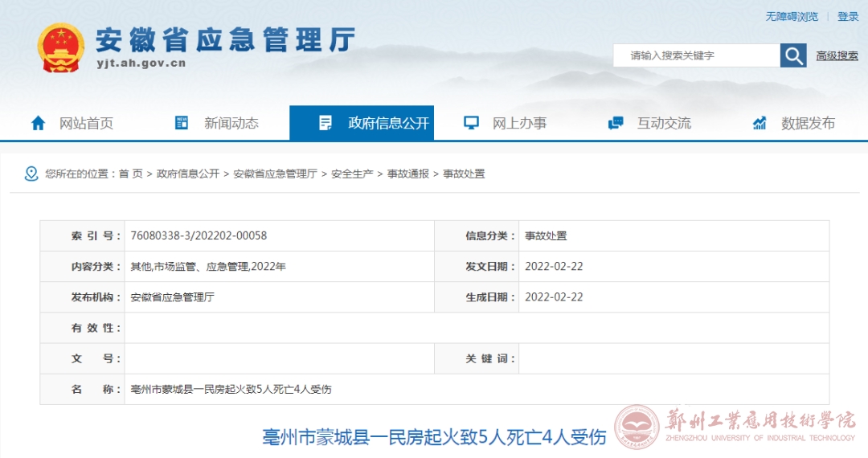Click the national emblem logo
The height and width of the screenshot is (458, 868).
(x=61, y=48)
